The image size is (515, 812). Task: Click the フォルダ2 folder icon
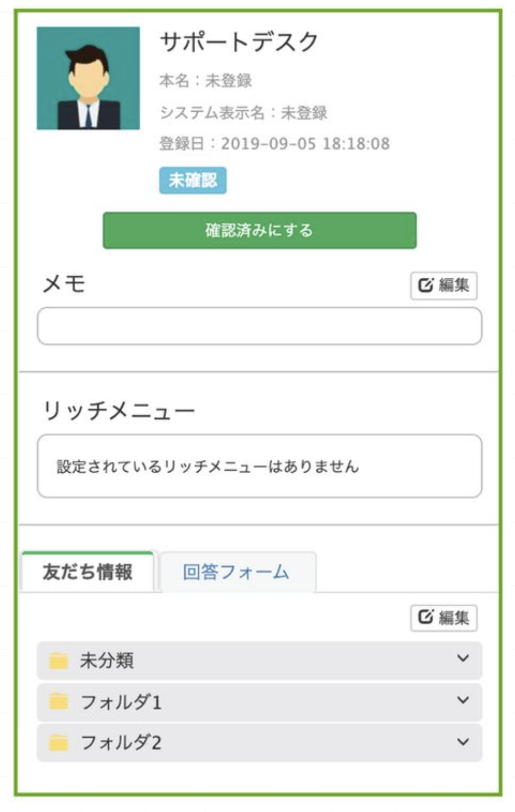59,742
